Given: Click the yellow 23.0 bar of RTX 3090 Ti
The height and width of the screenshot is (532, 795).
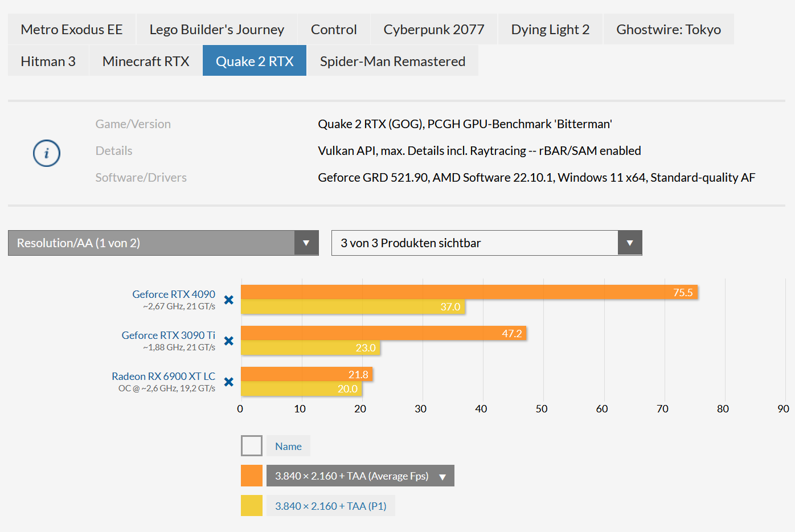Looking at the screenshot, I should [x=310, y=347].
